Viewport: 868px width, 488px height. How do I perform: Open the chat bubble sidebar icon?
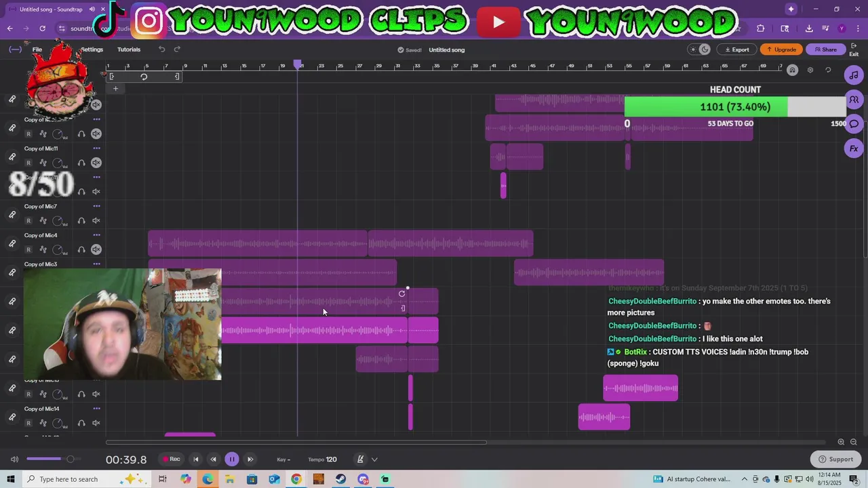point(854,124)
